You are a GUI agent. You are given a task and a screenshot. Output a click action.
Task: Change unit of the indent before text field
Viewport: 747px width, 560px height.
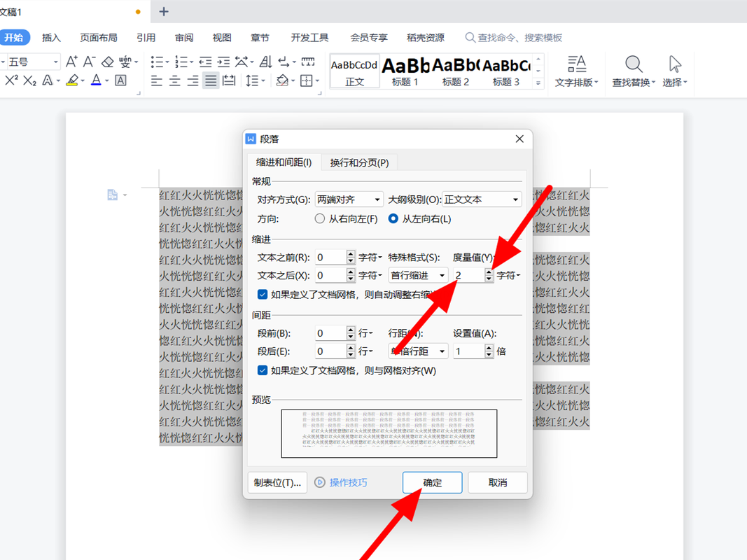coord(370,257)
